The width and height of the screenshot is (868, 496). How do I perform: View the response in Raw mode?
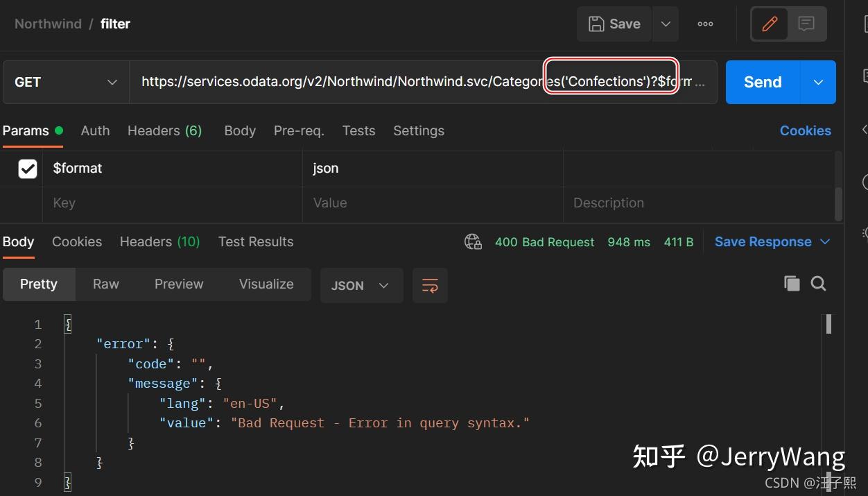[x=105, y=284]
